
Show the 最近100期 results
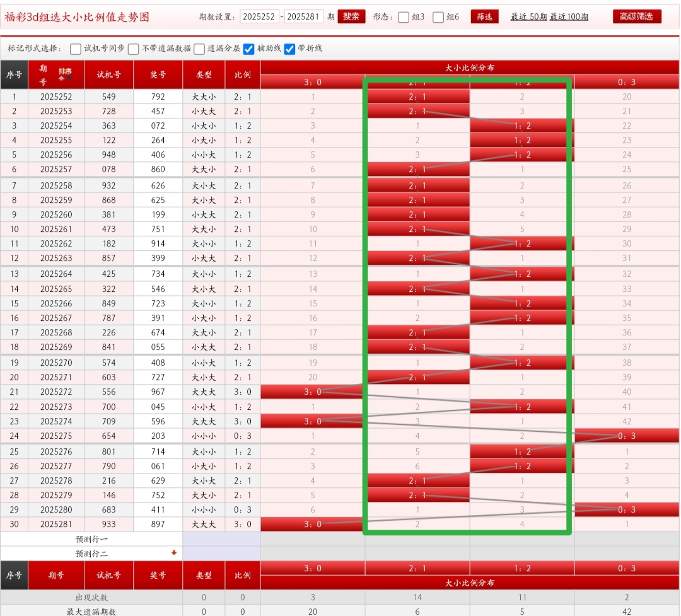[569, 17]
